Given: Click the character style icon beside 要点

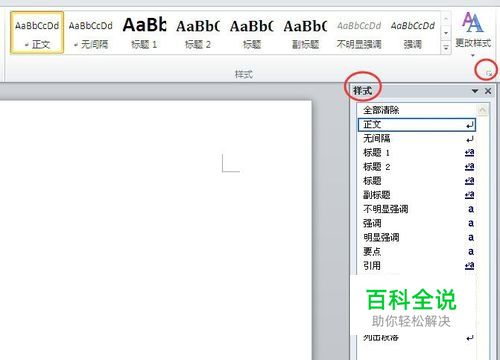Looking at the screenshot, I should point(471,251).
